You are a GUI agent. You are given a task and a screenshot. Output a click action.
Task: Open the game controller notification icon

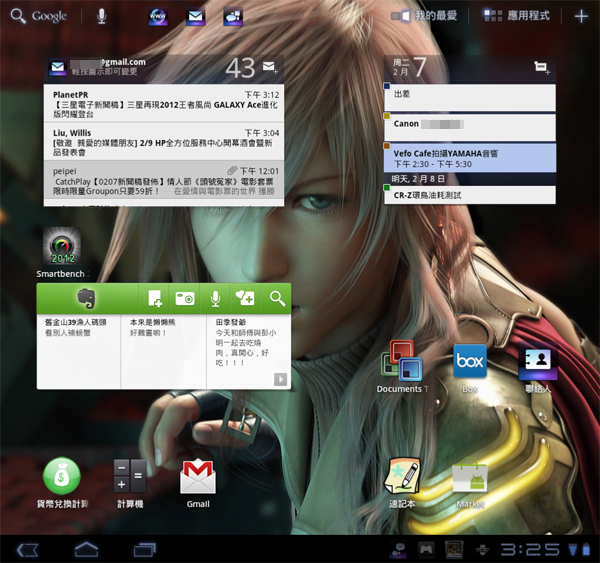coord(426,550)
